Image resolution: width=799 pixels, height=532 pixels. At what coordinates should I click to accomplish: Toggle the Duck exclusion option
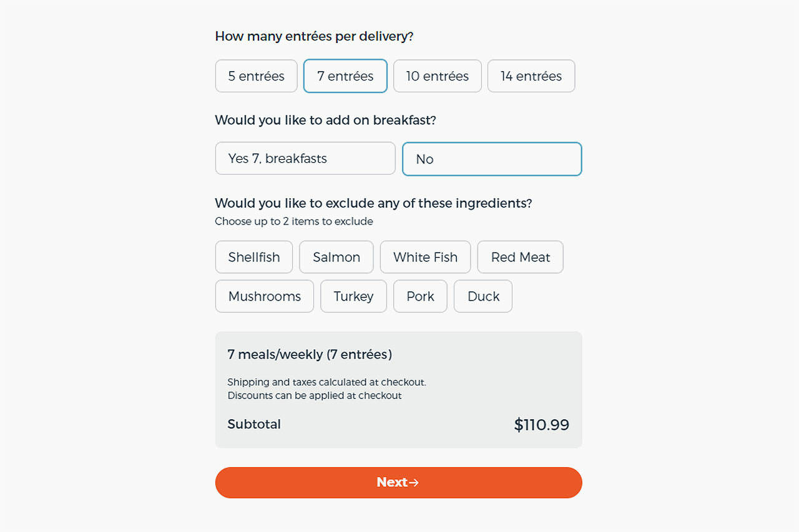(483, 296)
